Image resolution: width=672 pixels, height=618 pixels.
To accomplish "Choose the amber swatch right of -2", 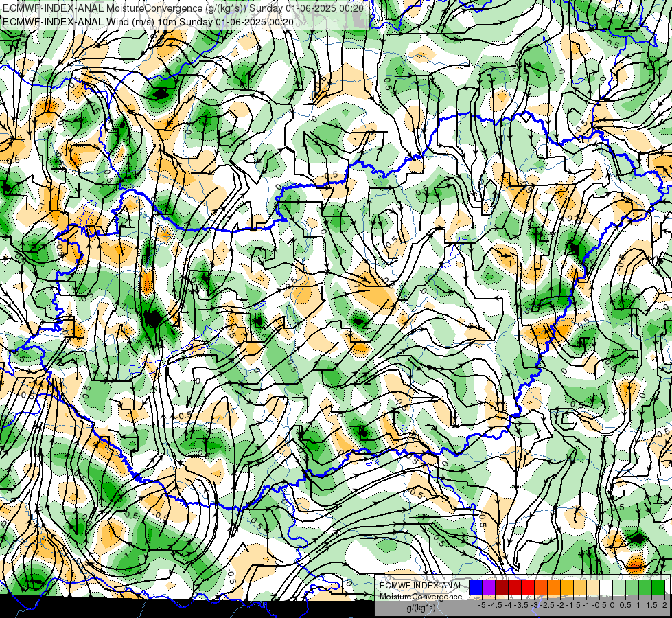I will [x=567, y=588].
